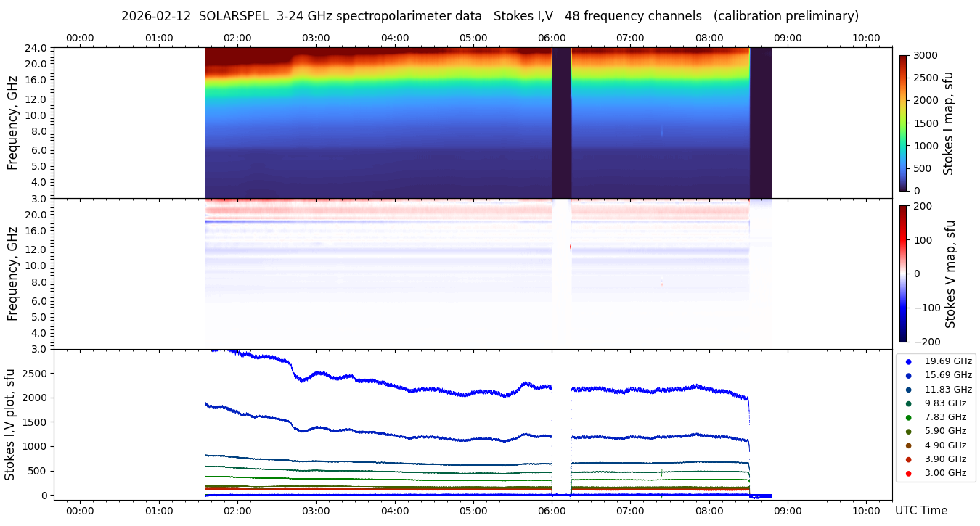This screenshot has width=980, height=526.
Task: Click the UTC Time axis label
Action: (x=920, y=510)
